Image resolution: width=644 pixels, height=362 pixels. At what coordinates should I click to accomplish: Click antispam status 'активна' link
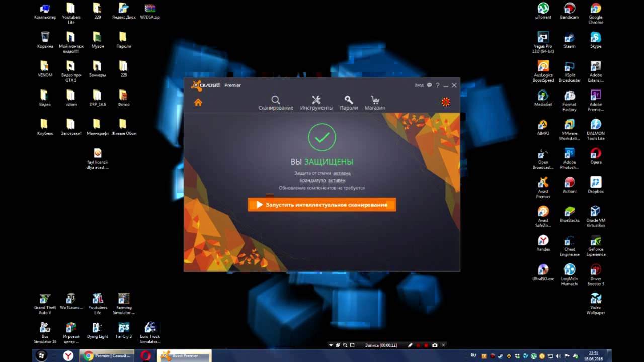342,173
